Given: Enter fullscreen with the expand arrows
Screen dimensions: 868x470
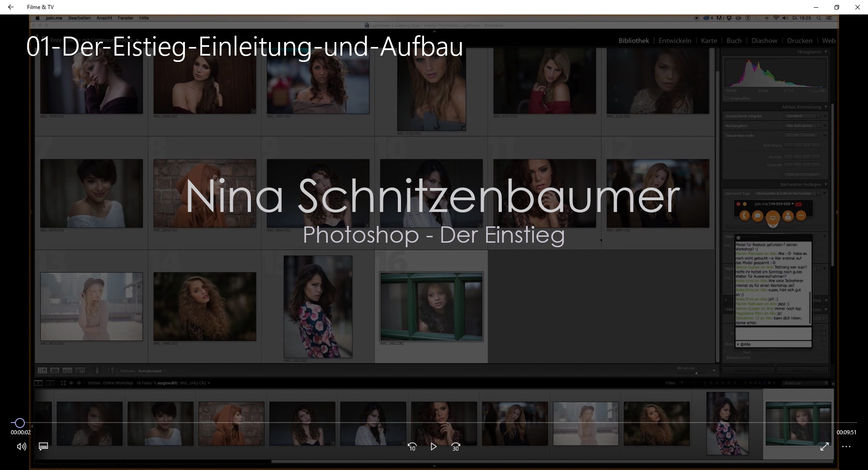Looking at the screenshot, I should pyautogui.click(x=825, y=446).
